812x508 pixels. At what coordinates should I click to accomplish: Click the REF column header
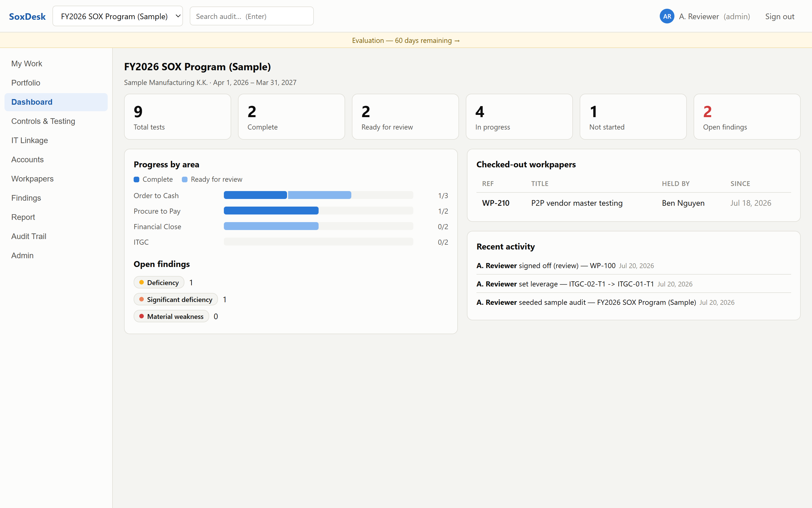(x=488, y=183)
